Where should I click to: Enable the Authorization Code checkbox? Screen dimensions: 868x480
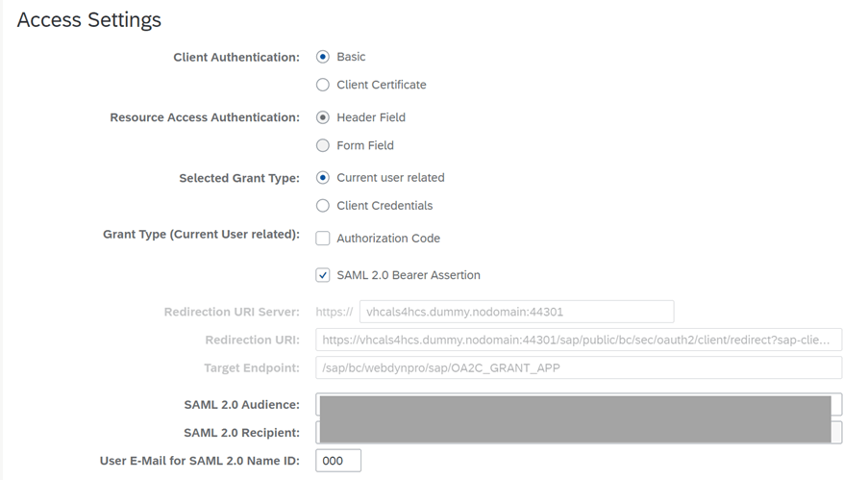click(323, 239)
